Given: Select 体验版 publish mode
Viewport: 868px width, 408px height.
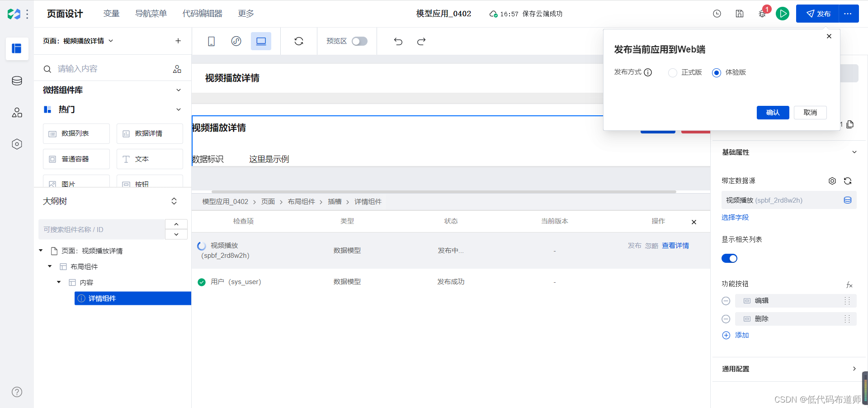Looking at the screenshot, I should tap(717, 72).
